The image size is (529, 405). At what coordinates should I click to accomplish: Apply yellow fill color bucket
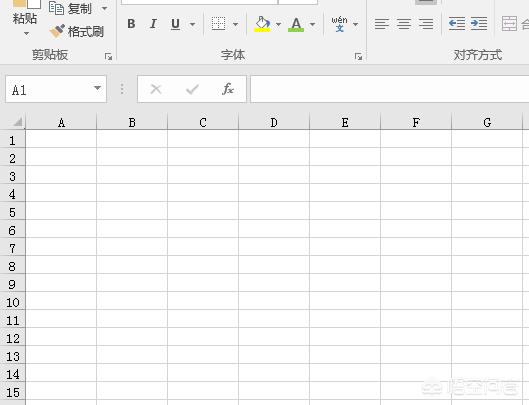tap(262, 24)
